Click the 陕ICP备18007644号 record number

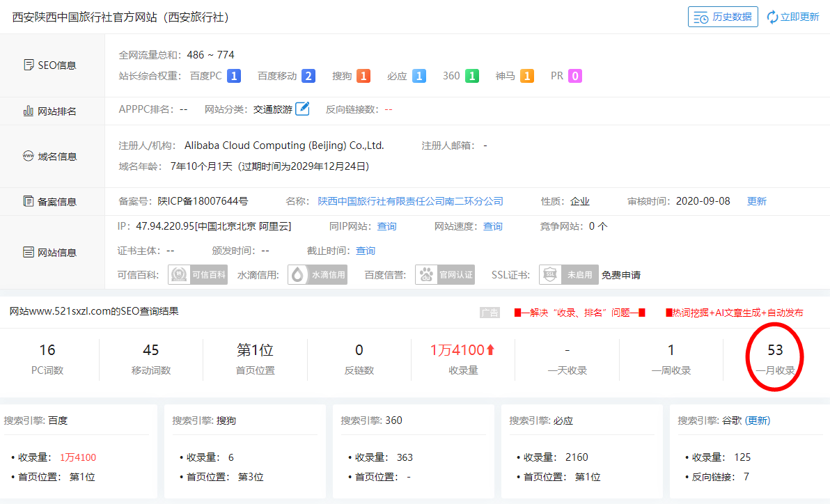203,201
